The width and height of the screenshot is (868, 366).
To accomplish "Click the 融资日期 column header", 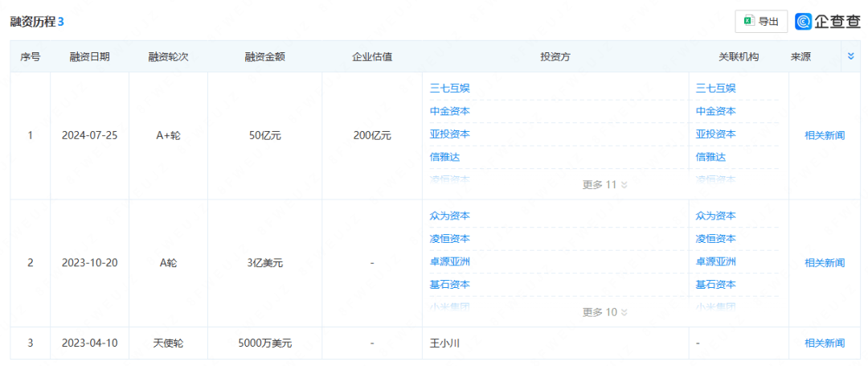I will pos(90,56).
